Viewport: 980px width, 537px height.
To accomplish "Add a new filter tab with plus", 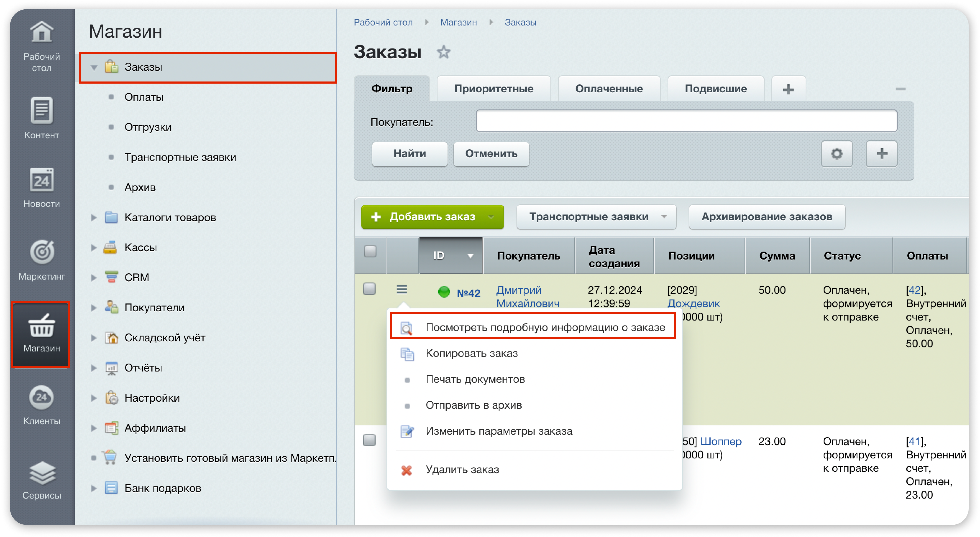I will click(788, 89).
